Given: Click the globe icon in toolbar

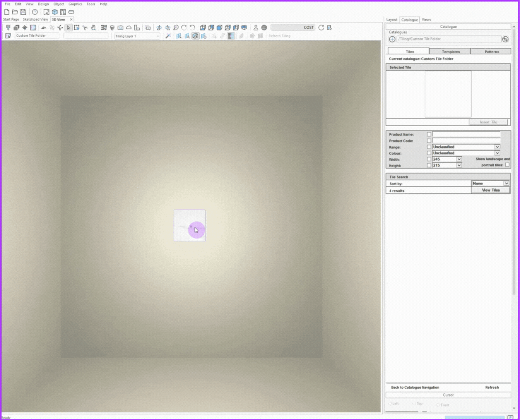Looking at the screenshot, I should click(x=264, y=27).
